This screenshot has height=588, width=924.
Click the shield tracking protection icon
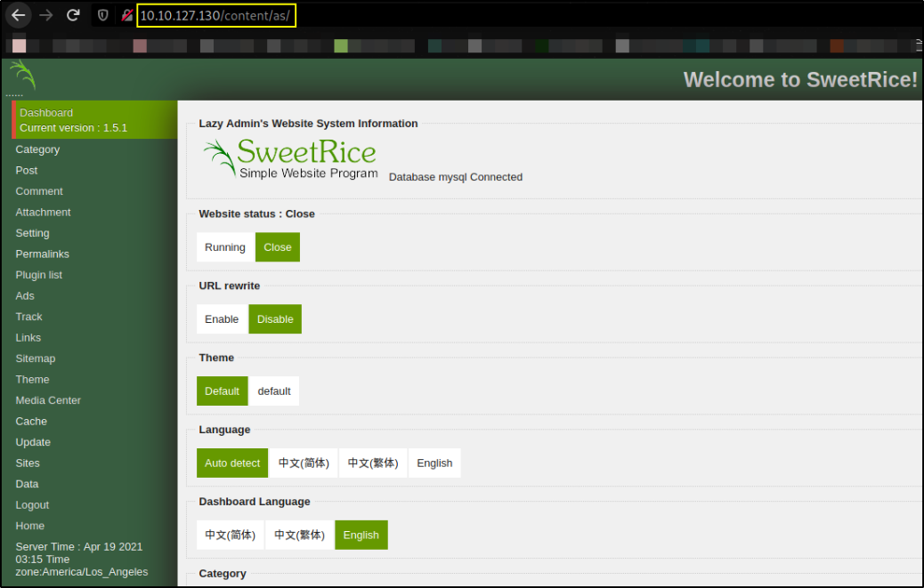click(x=103, y=15)
